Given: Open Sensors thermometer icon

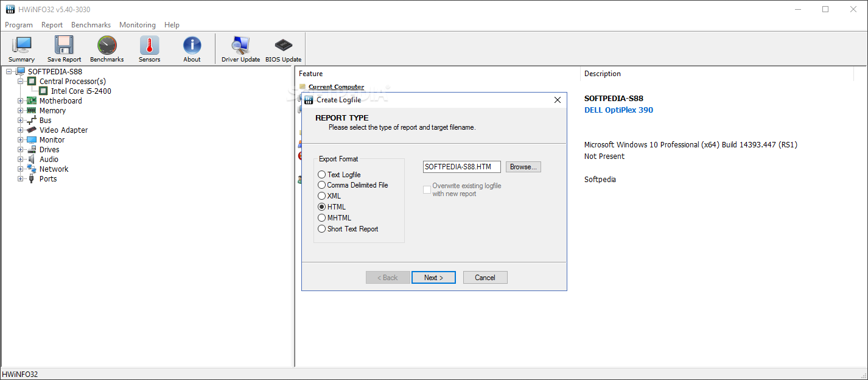Looking at the screenshot, I should (x=149, y=45).
